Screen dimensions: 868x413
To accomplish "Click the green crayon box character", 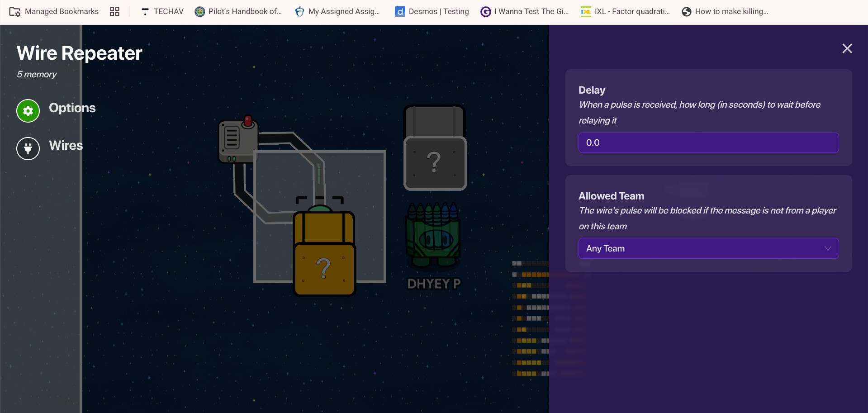I will (x=434, y=236).
